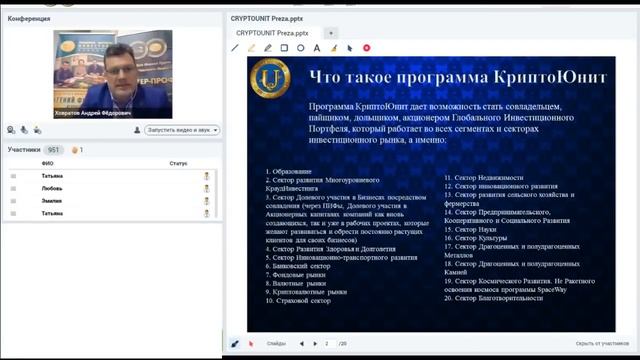640x360 pixels.
Task: Click the microphone settings icon
Action: coord(24,130)
